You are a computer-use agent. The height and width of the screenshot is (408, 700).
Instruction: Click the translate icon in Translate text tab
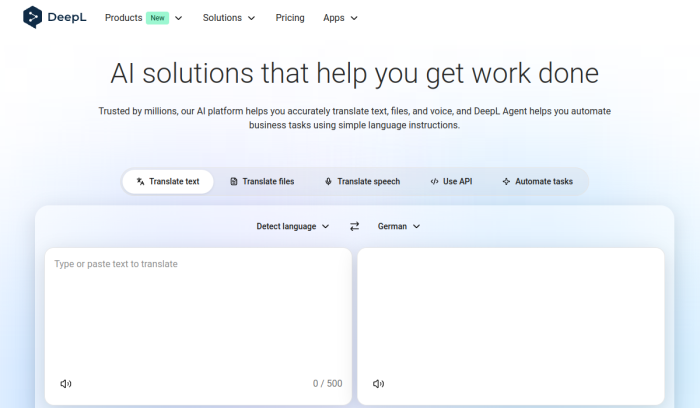click(x=141, y=182)
